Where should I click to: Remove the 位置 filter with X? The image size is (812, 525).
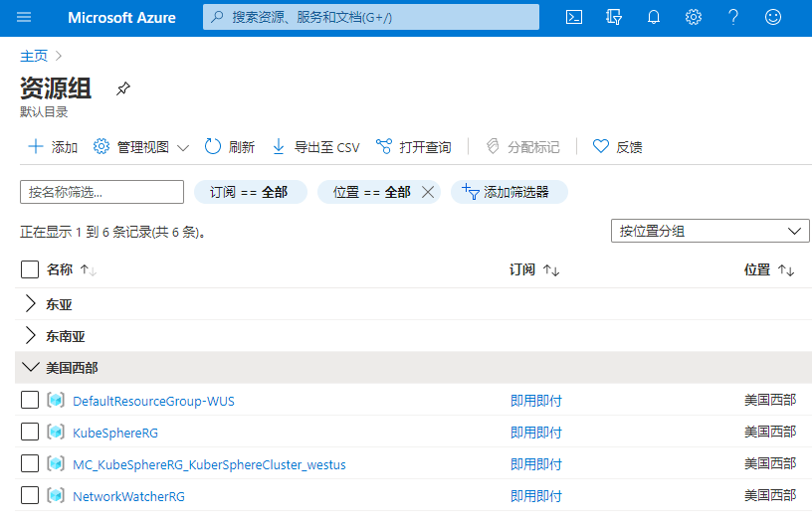[428, 193]
